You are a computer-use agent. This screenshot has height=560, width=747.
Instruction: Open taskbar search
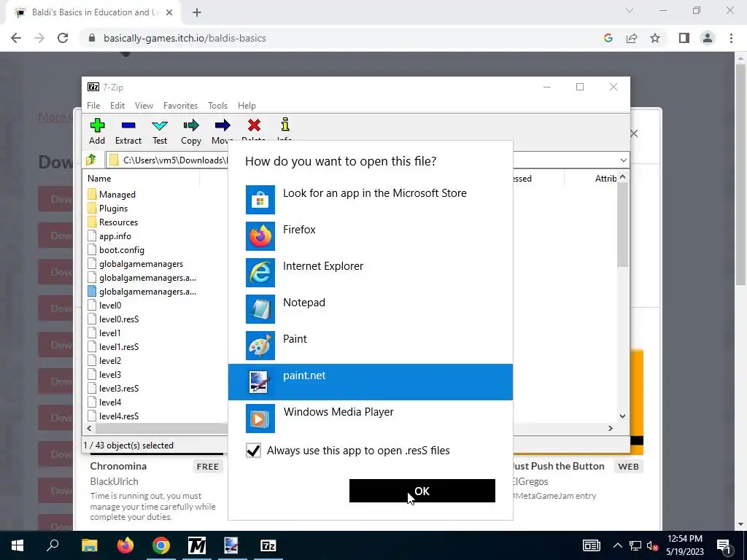click(x=53, y=545)
